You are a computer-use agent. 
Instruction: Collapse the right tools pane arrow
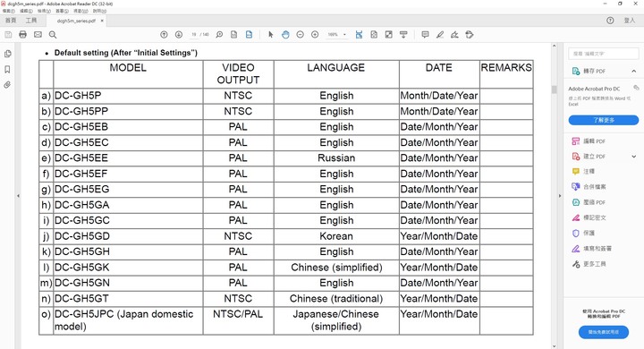coord(559,196)
